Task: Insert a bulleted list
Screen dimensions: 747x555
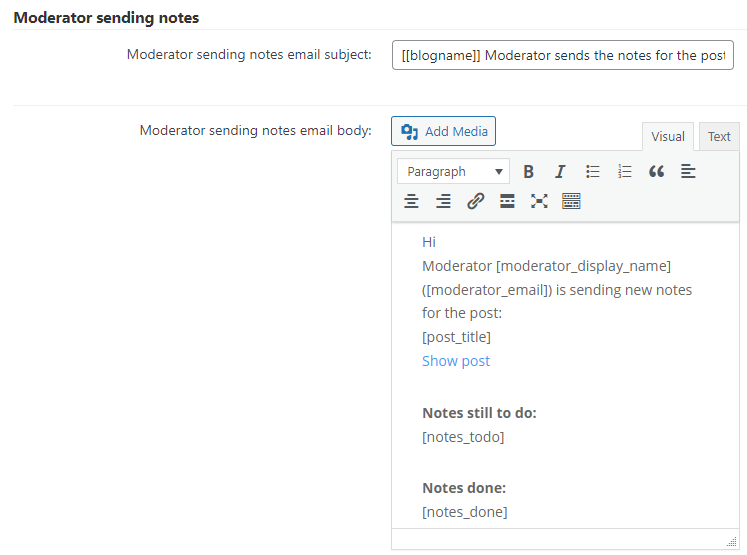Action: coord(592,172)
